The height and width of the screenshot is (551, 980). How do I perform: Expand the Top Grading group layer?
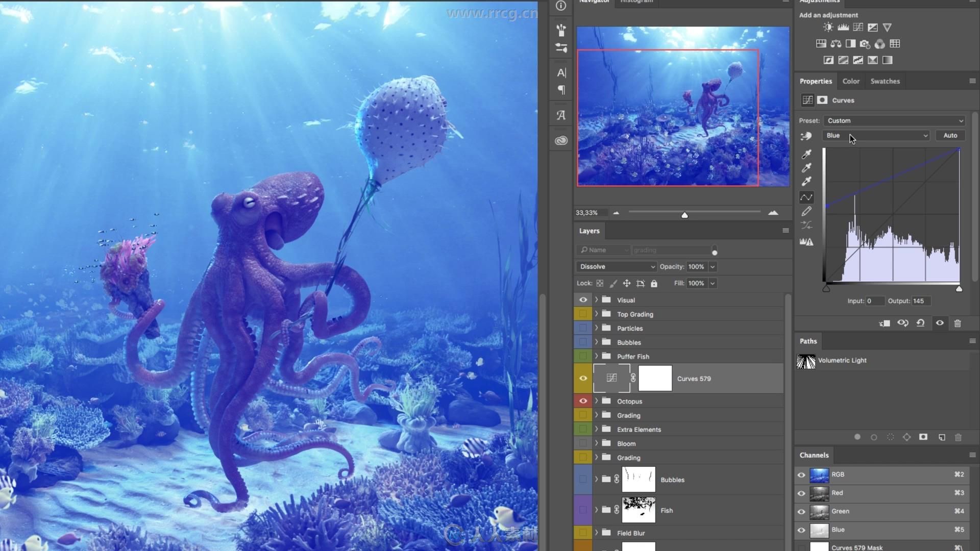[x=595, y=314]
